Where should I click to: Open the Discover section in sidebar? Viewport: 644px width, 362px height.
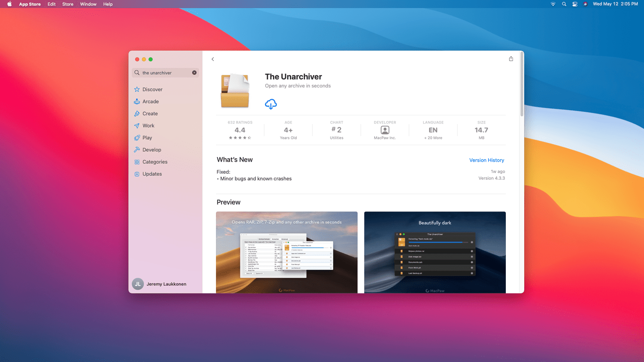(152, 90)
